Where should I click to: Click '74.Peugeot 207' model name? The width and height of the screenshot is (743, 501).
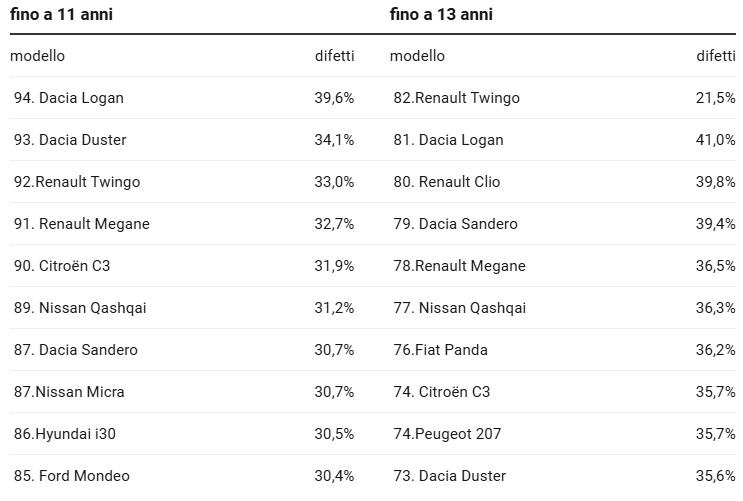tap(447, 434)
